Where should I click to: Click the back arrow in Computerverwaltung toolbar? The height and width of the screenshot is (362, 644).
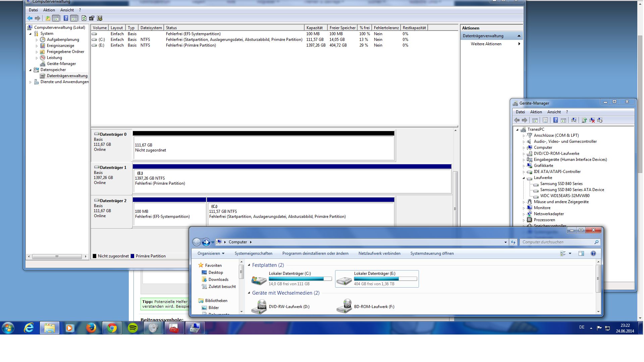coord(30,18)
